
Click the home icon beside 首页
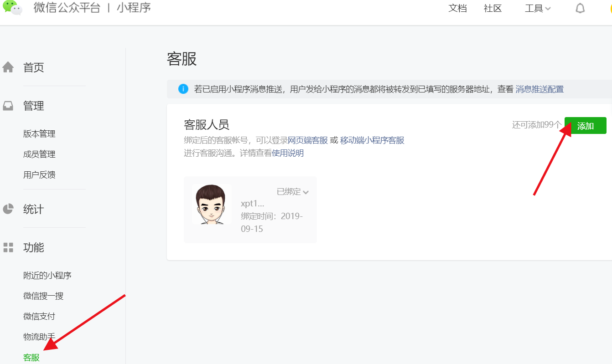[x=8, y=67]
